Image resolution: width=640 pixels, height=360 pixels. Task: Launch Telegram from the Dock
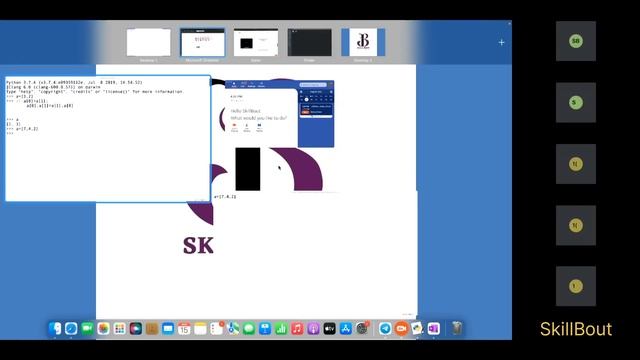tap(385, 328)
